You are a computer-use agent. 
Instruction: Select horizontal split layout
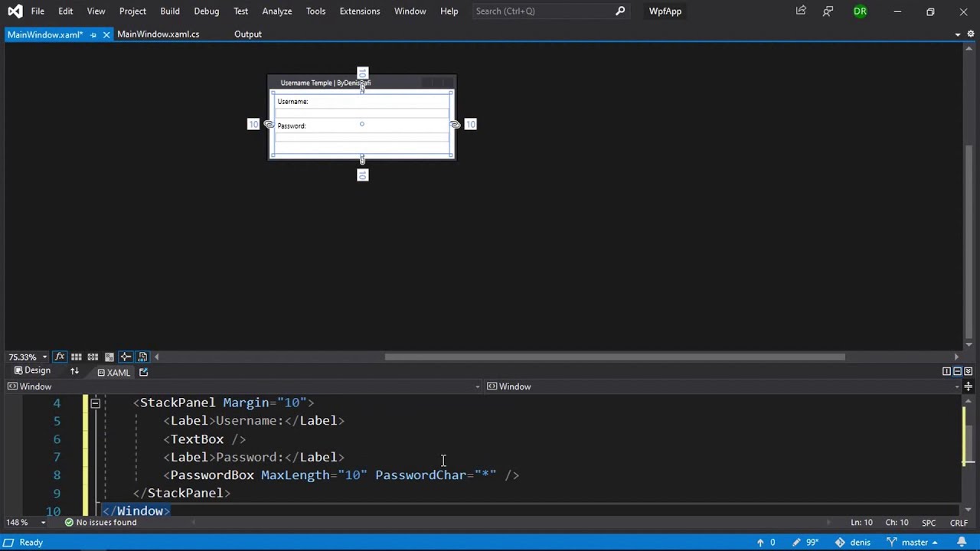[957, 371]
